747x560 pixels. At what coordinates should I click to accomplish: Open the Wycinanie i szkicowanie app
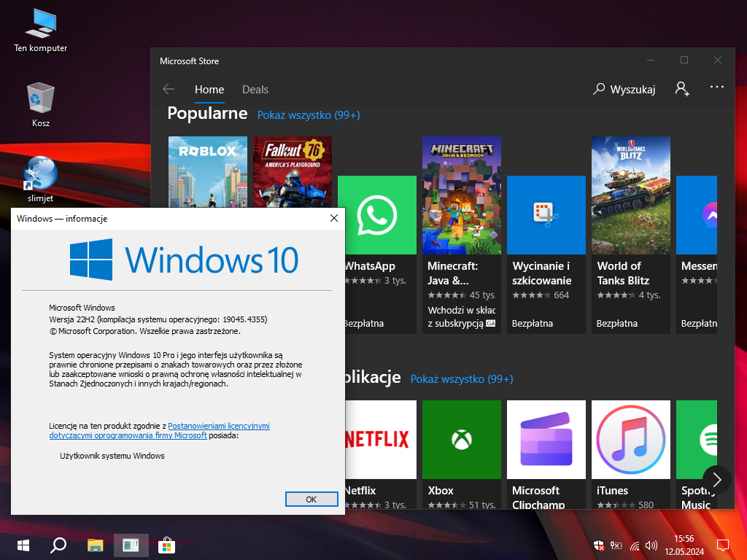point(546,215)
